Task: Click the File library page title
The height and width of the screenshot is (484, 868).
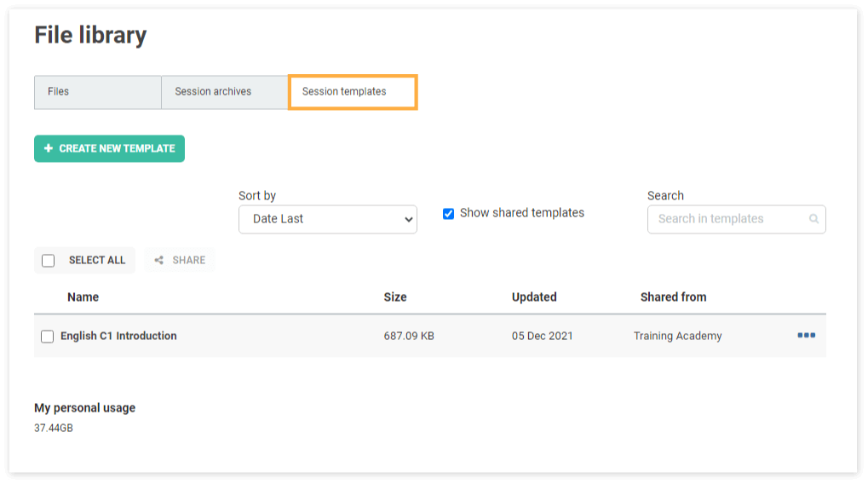Action: click(90, 35)
